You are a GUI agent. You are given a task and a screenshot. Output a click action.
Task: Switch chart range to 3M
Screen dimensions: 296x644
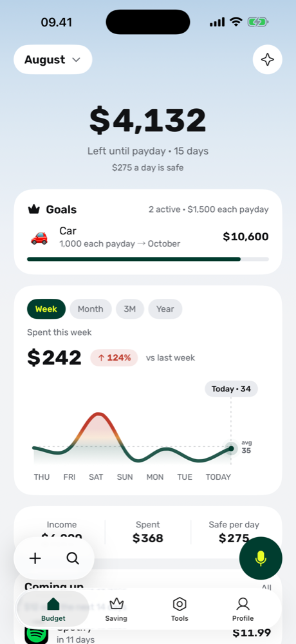[x=130, y=309]
